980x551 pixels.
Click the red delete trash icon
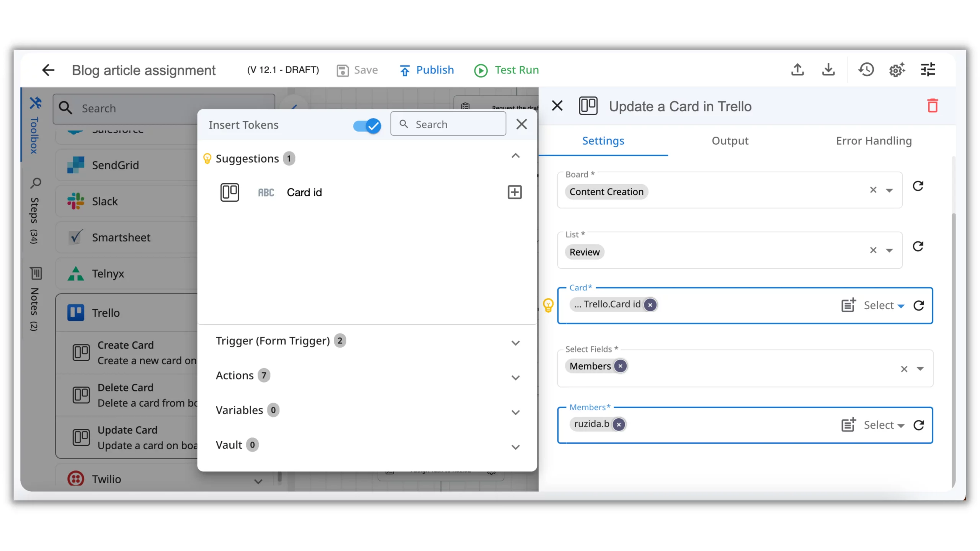[x=933, y=106]
